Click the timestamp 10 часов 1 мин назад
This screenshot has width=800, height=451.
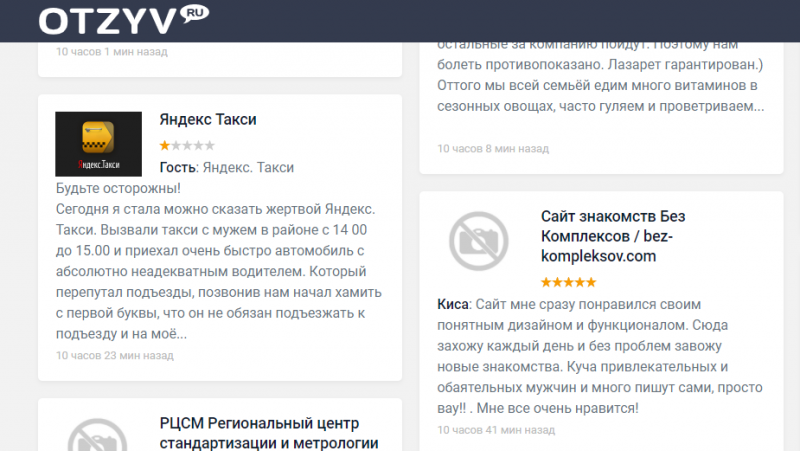pos(112,52)
